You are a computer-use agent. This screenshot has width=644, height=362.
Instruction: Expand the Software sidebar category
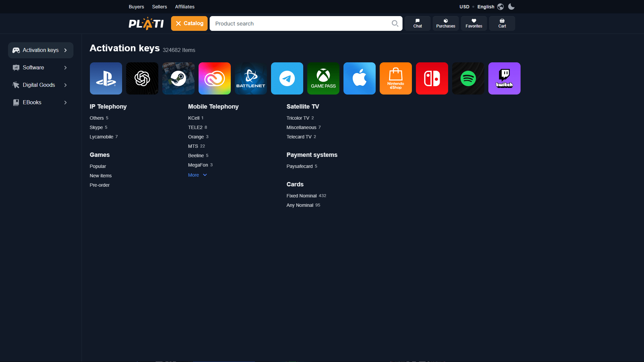(40, 67)
